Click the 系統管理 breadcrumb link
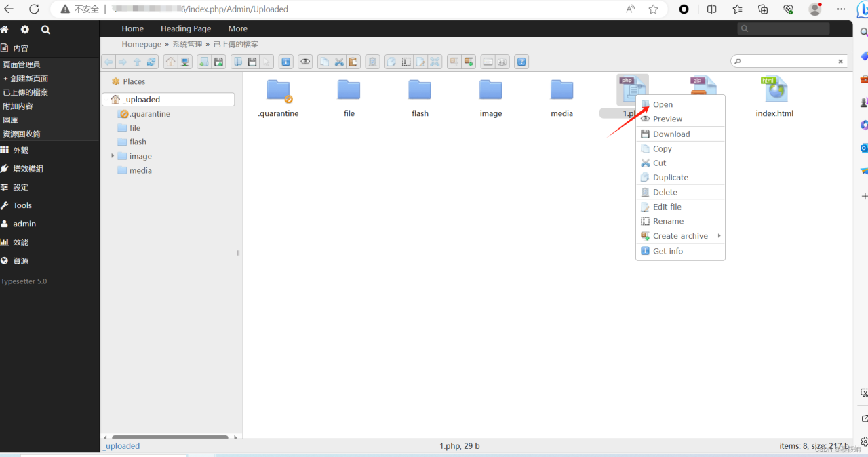 (x=187, y=44)
